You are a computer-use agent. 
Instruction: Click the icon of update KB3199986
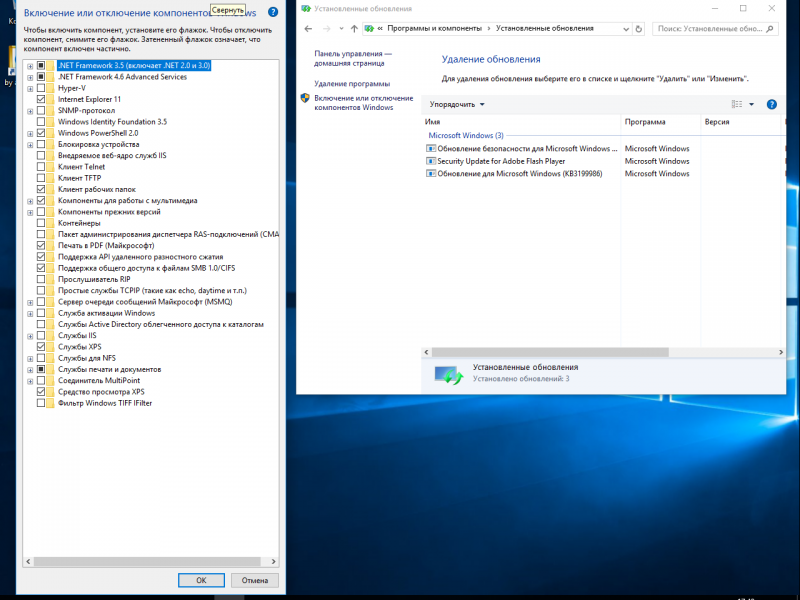(431, 173)
